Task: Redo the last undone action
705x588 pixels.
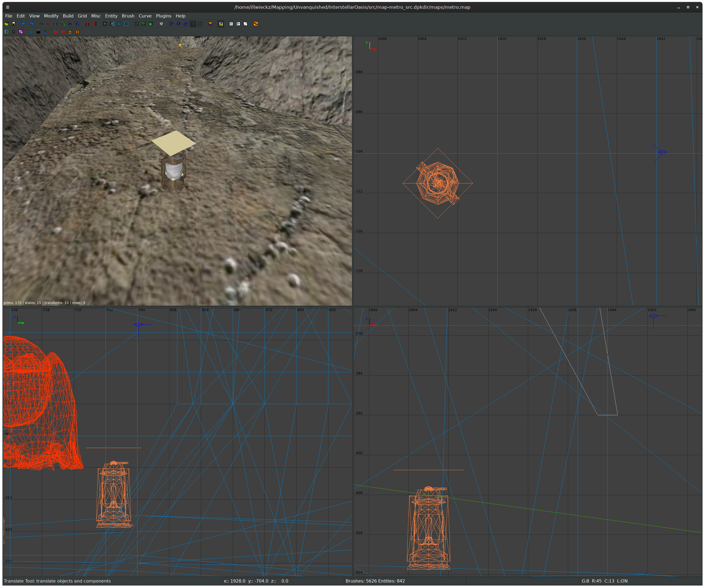Action: 31,24
